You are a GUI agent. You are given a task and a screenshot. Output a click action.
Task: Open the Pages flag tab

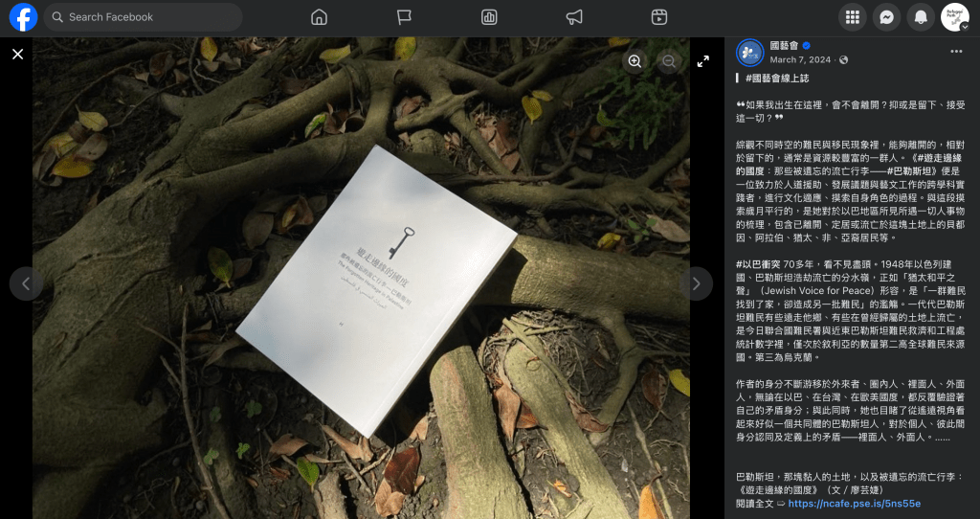[404, 17]
